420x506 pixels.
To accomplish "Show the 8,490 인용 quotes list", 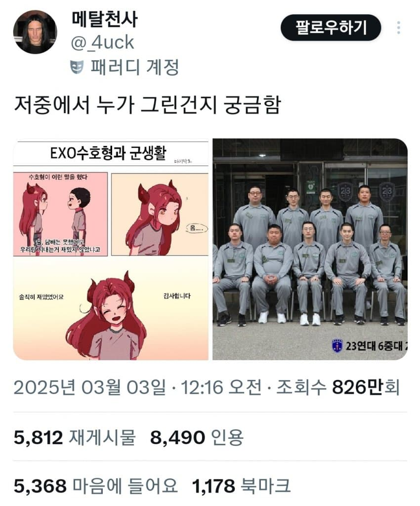I will pos(197,437).
